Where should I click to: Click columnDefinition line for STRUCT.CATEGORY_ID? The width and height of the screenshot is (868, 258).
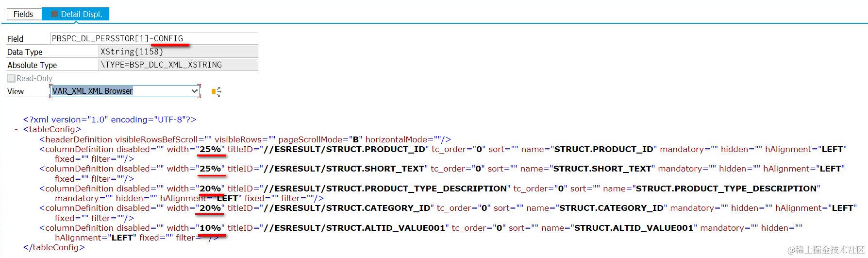pyautogui.click(x=448, y=213)
